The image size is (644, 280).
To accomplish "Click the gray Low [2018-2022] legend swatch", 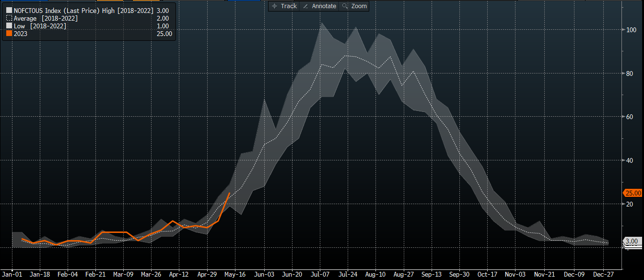I will [x=9, y=25].
